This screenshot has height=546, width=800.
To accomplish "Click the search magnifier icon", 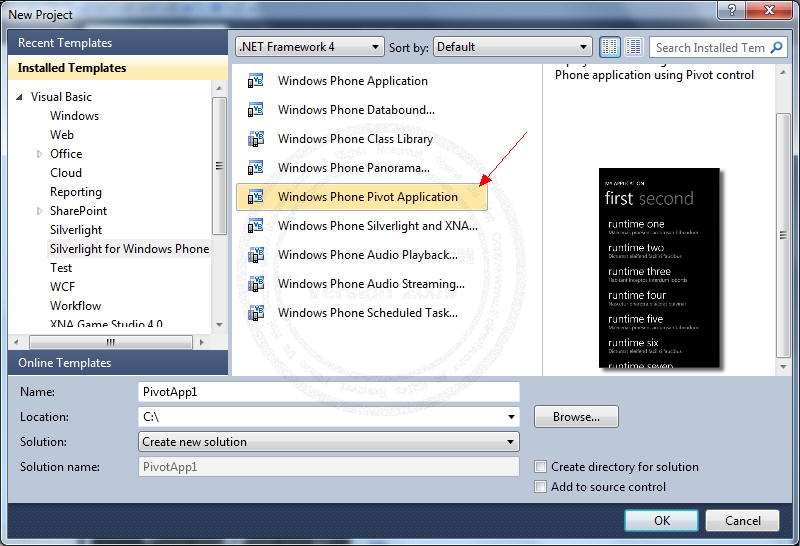I will click(x=776, y=47).
